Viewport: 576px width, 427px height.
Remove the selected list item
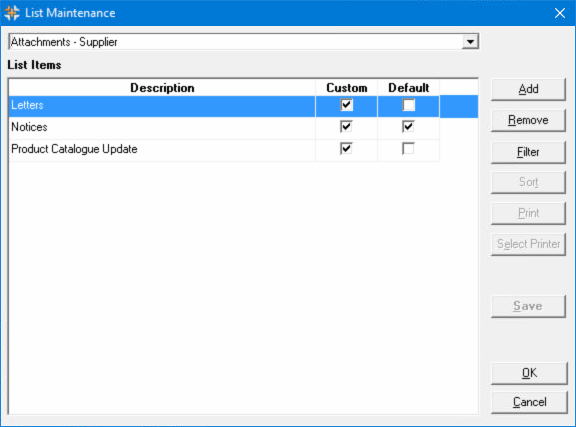point(528,120)
